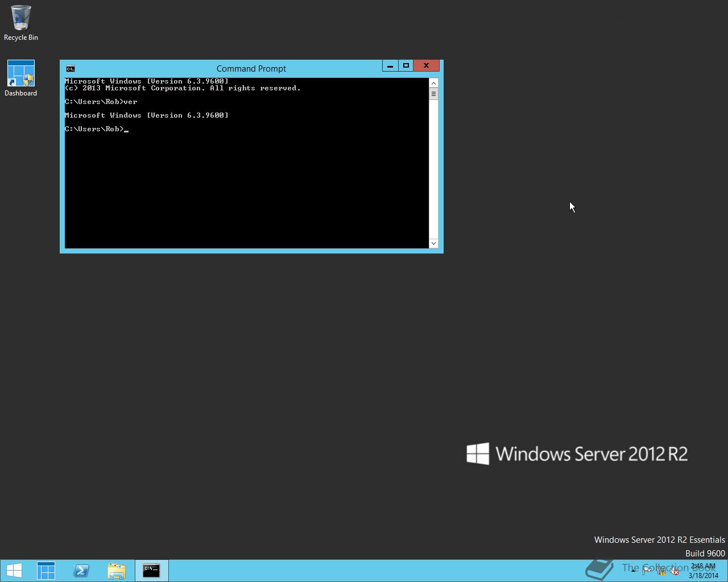Select the Dashboard desktop shortcut
This screenshot has width=728, height=582.
pos(21,78)
